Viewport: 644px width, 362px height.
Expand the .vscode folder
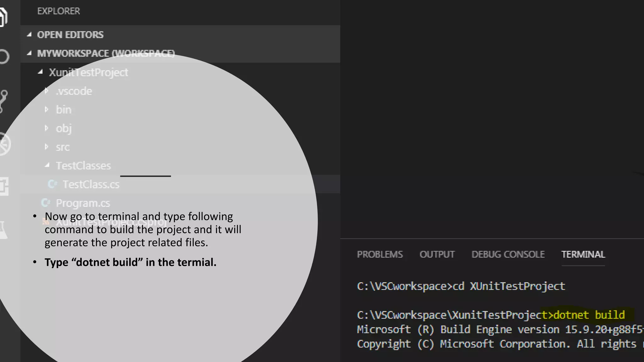point(74,91)
